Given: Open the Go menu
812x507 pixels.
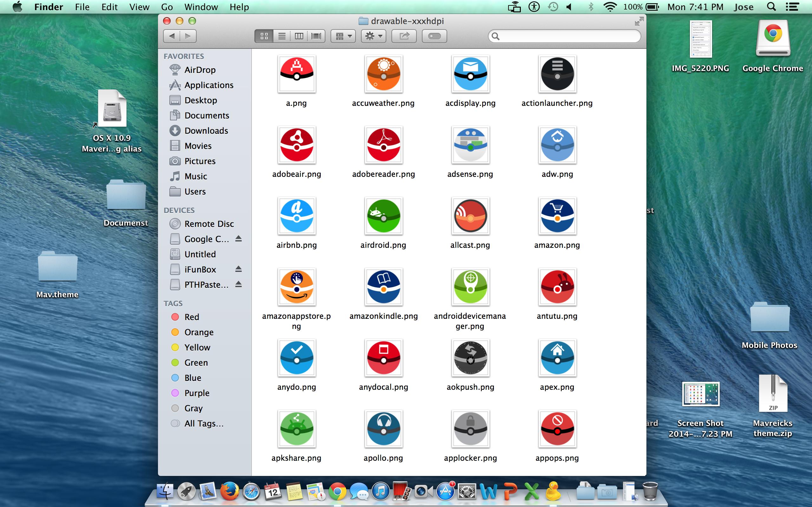Looking at the screenshot, I should pyautogui.click(x=167, y=7).
